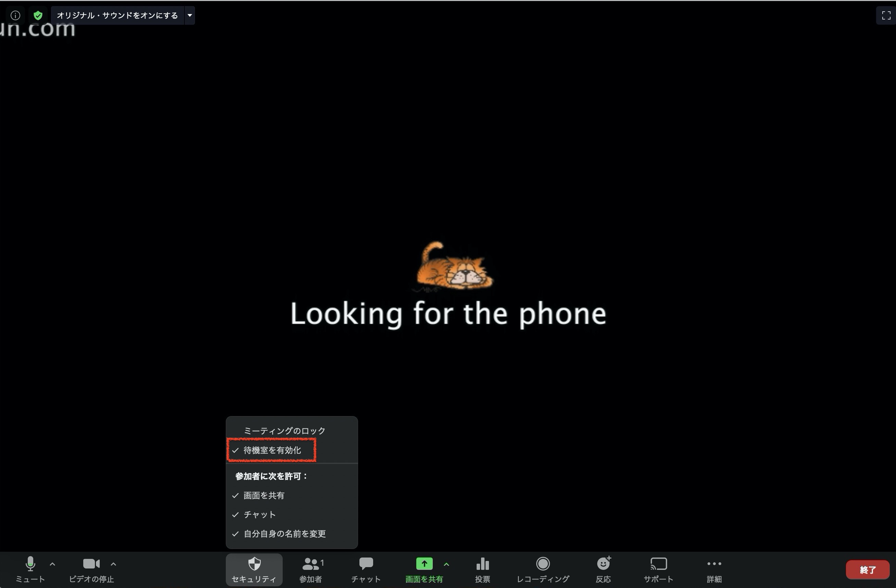Open the polling bar-chart icon

[x=482, y=564]
